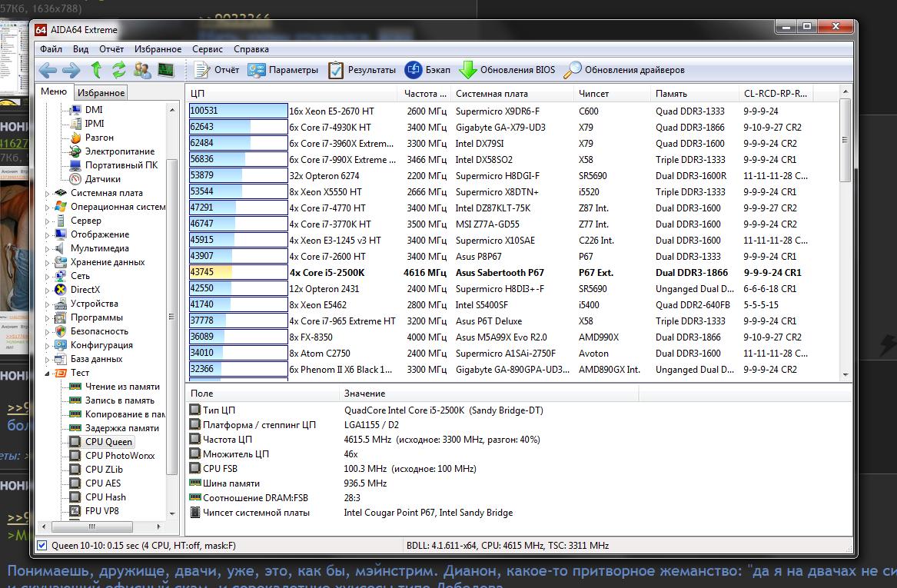Select the 16x Xeon E5-2670 HT row
897x588 pixels.
(512, 111)
